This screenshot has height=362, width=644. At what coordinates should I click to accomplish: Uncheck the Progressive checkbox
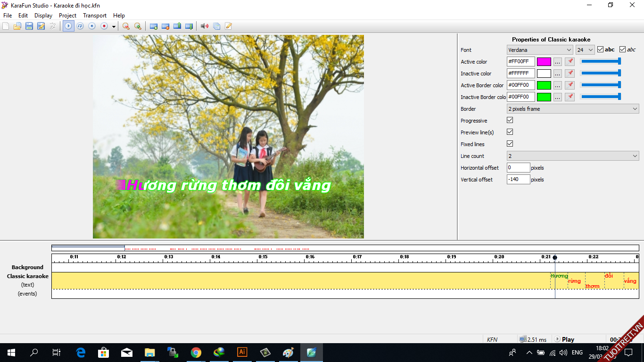click(x=510, y=120)
